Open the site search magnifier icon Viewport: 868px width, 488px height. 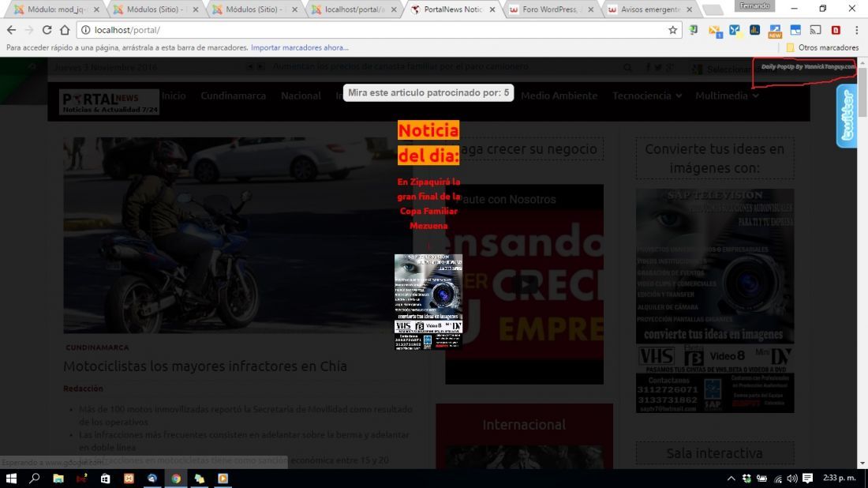point(627,68)
